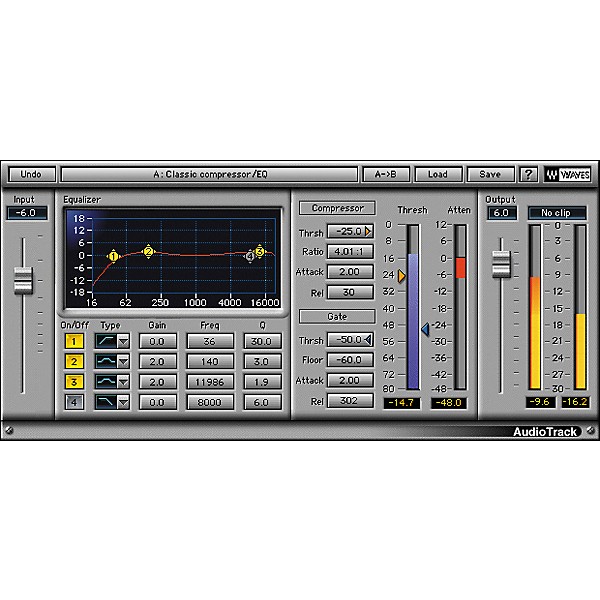Click Thresh meter peak readout -14.7
The height and width of the screenshot is (600, 600).
tap(401, 403)
